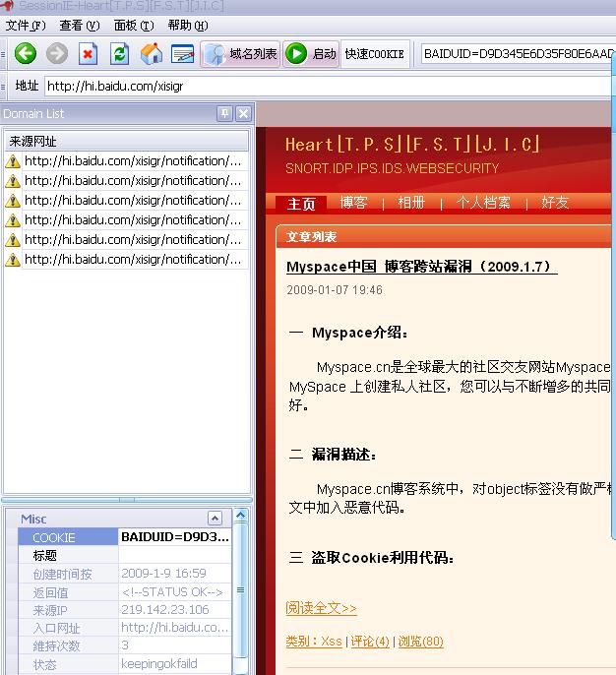Open the 域名列表 domain list button
The width and height of the screenshot is (616, 675).
click(240, 54)
